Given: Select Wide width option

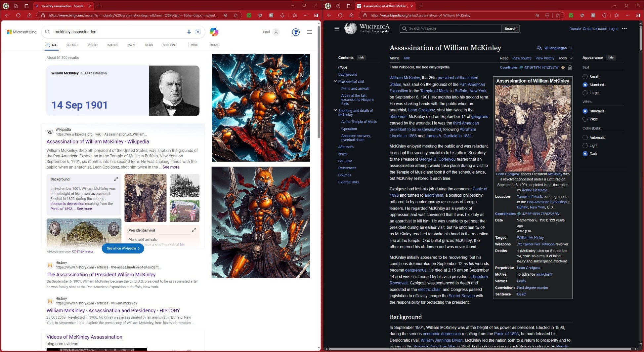Looking at the screenshot, I should point(585,119).
